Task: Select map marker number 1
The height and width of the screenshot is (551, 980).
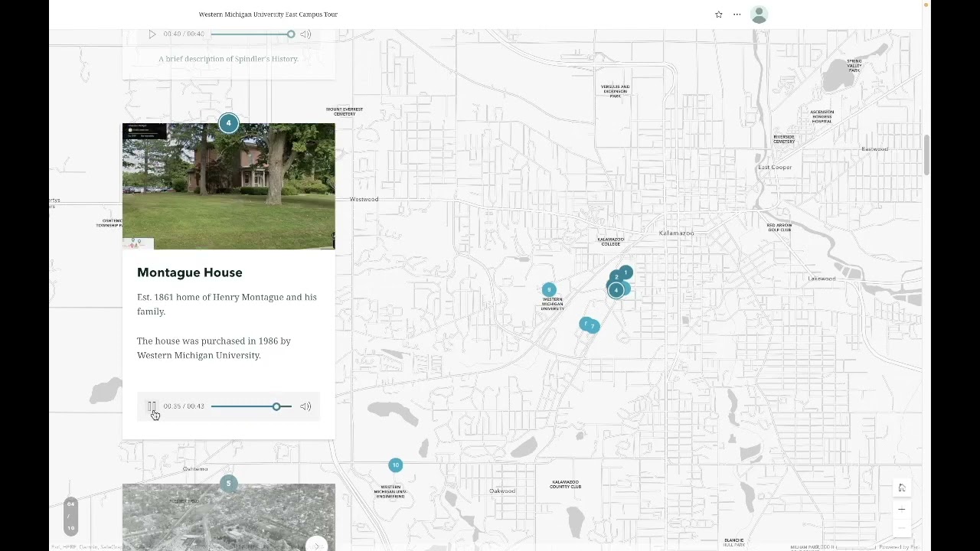Action: point(626,272)
